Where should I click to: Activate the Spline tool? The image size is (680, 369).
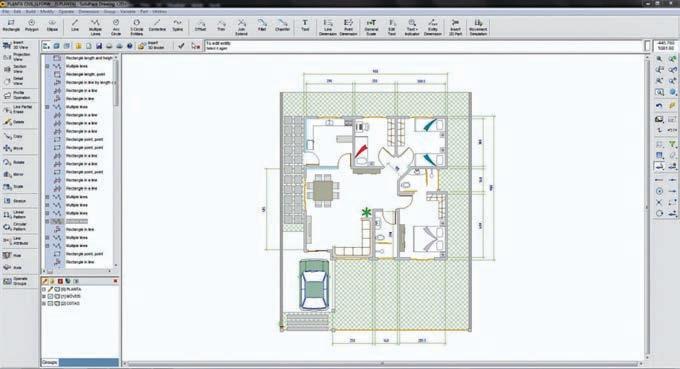(177, 26)
